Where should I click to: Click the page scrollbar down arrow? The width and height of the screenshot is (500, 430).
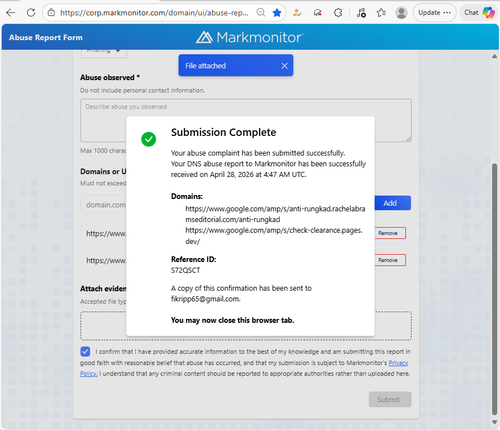click(494, 422)
